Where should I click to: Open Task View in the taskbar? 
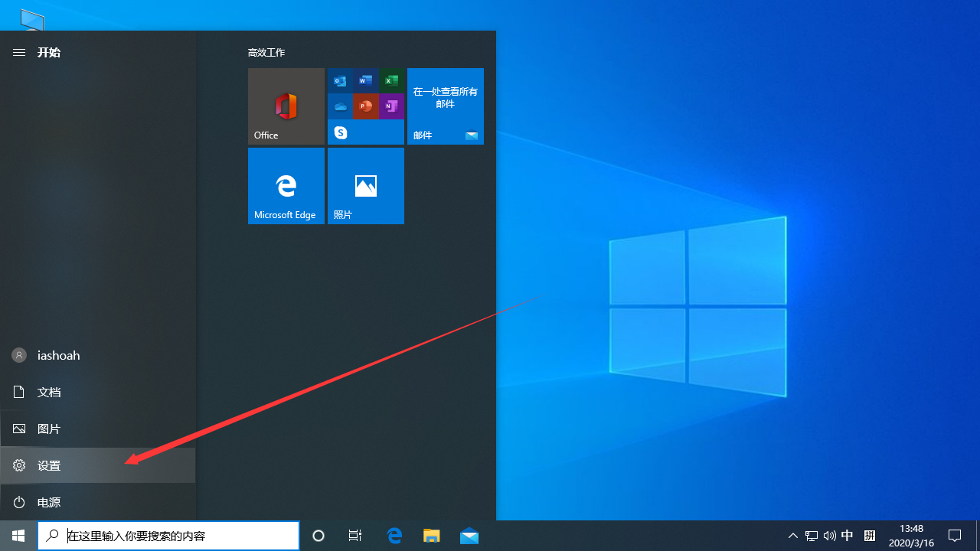coord(354,535)
